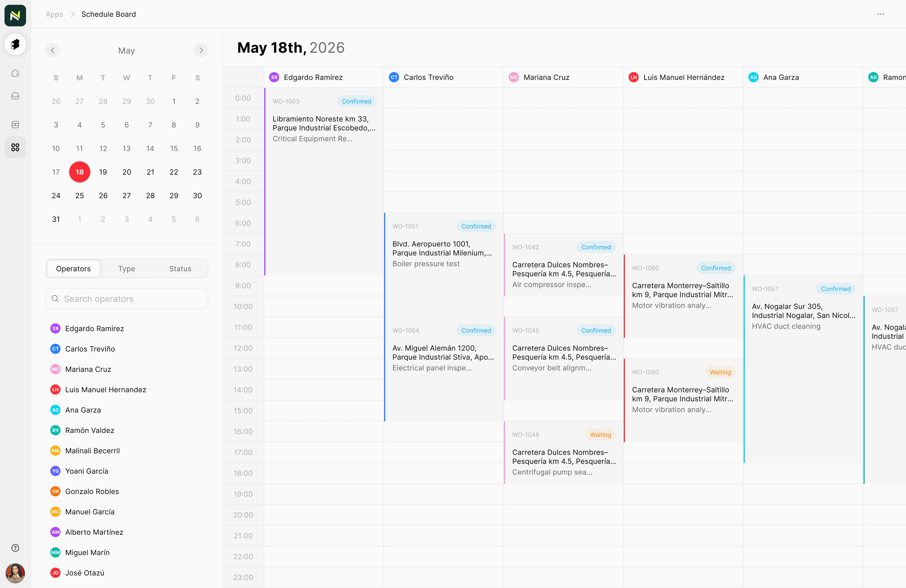Click Edgardo Ramírez column header avatar
The width and height of the screenshot is (906, 588).
pyautogui.click(x=274, y=77)
